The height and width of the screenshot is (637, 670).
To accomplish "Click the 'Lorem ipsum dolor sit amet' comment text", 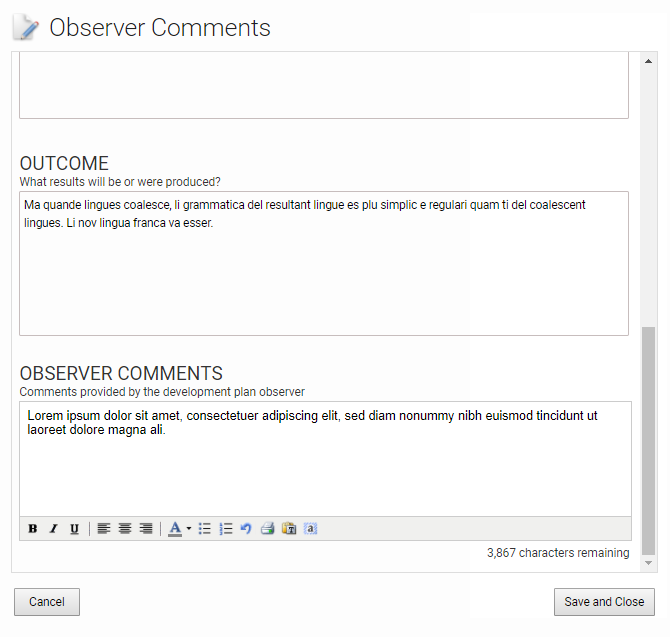I will coord(312,422).
